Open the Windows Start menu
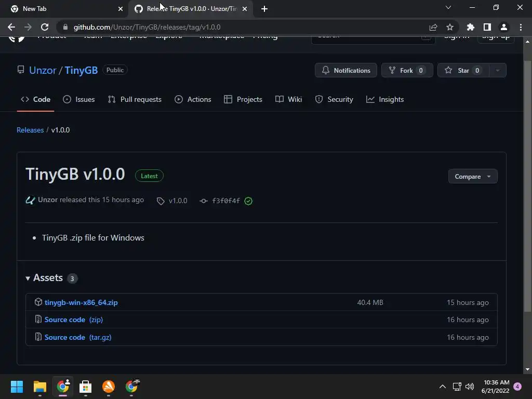532x399 pixels. [x=17, y=387]
